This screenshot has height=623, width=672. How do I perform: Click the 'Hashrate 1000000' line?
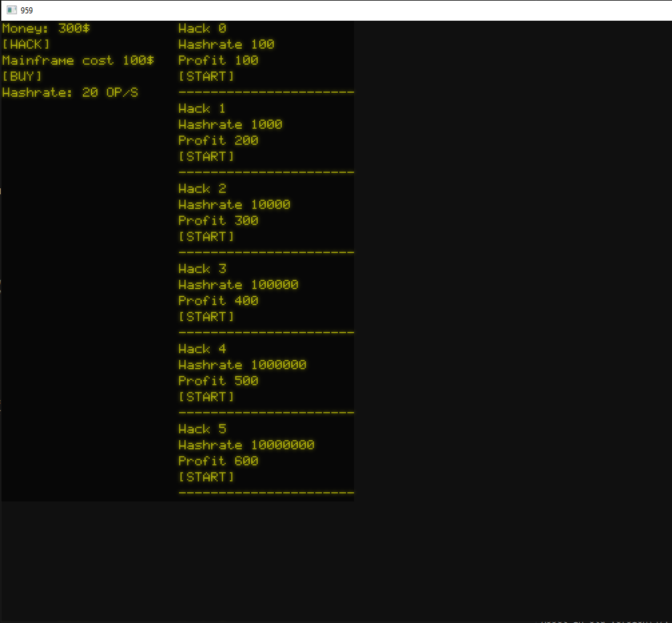coord(242,365)
